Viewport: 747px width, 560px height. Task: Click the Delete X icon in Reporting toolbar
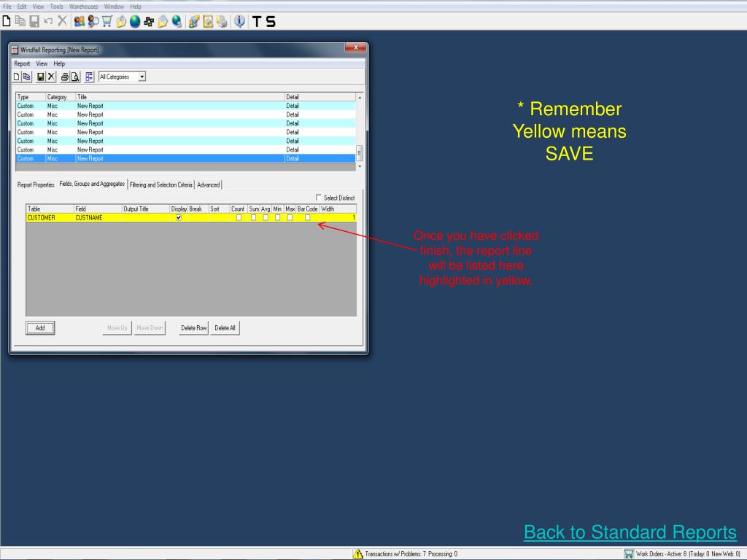[x=51, y=77]
